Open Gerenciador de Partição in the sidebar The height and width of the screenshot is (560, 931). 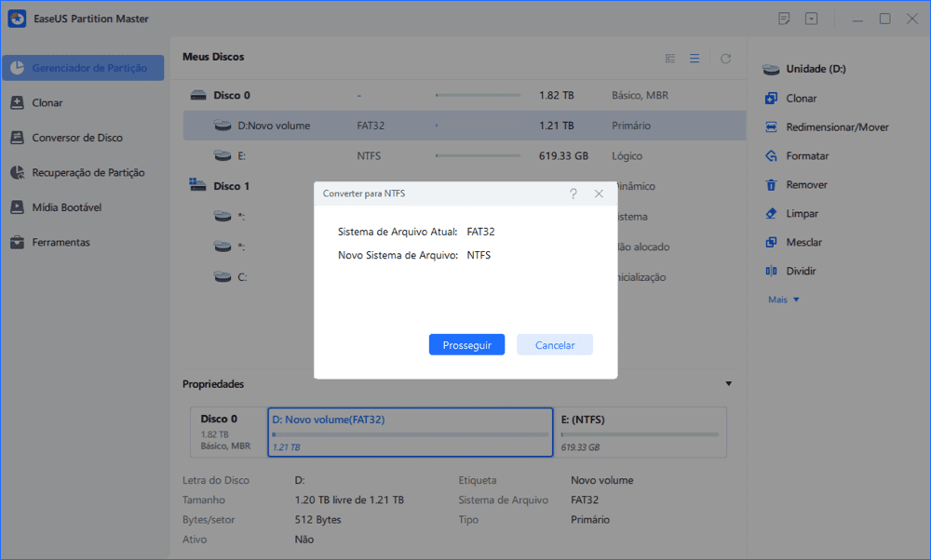[x=83, y=68]
